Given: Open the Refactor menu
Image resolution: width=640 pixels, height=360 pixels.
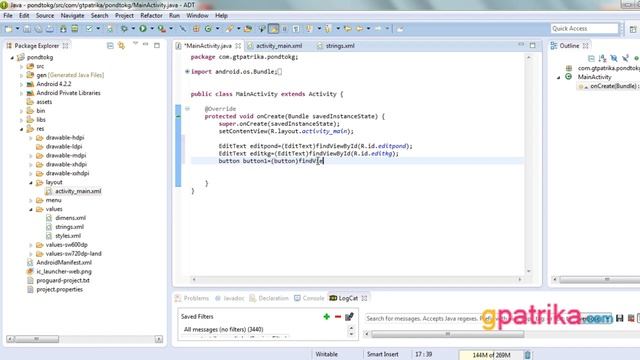Looking at the screenshot, I should tap(151, 16).
